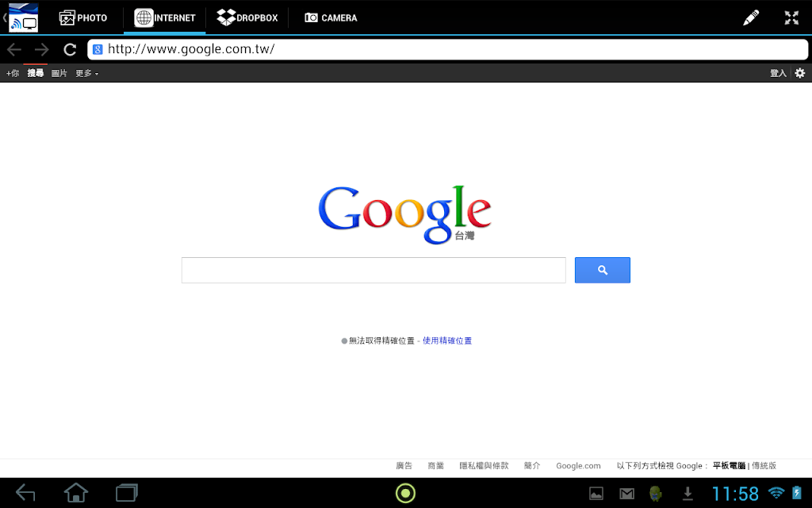This screenshot has width=812, height=508.
Task: Open Google settings gear icon
Action: click(x=800, y=73)
